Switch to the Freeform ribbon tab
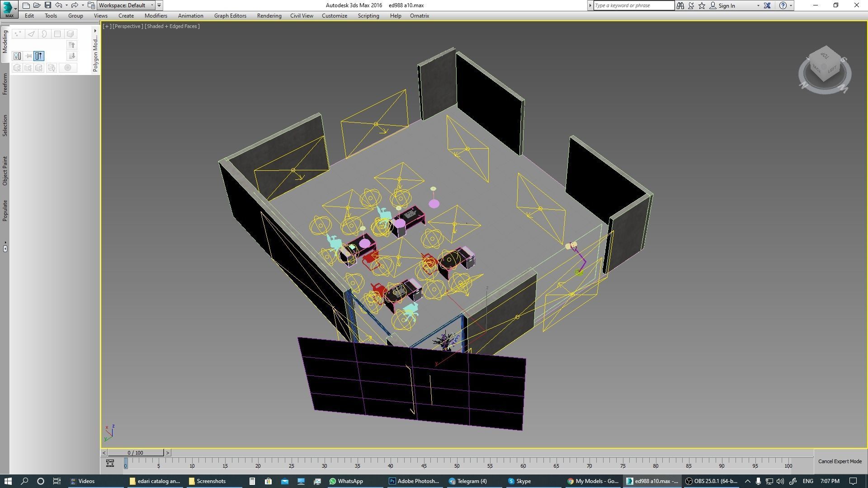Viewport: 868px width, 488px height. click(5, 84)
